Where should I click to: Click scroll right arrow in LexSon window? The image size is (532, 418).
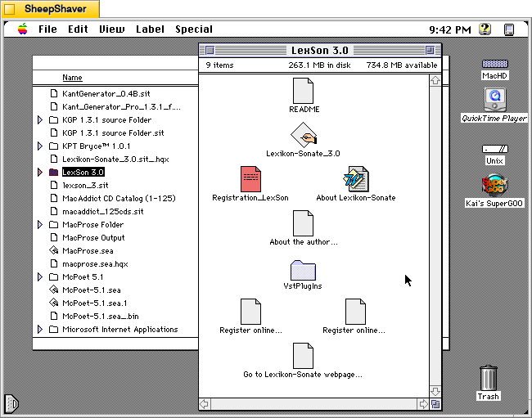tap(423, 404)
